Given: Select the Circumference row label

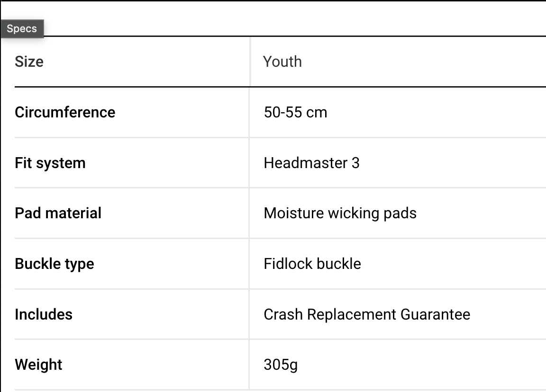Looking at the screenshot, I should [65, 112].
